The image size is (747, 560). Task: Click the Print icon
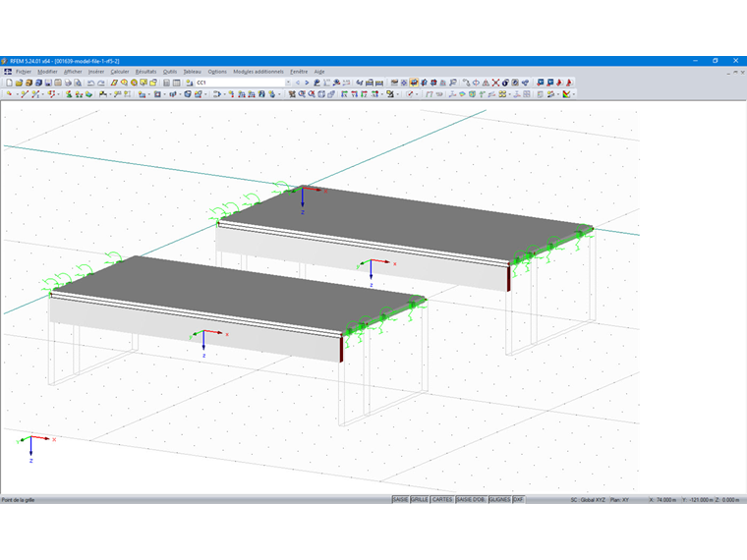68,83
